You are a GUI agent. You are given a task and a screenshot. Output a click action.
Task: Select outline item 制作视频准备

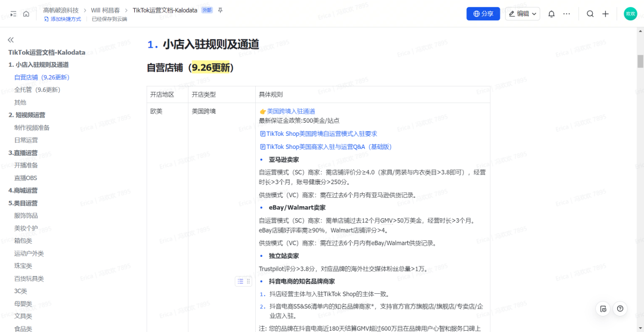click(x=32, y=128)
